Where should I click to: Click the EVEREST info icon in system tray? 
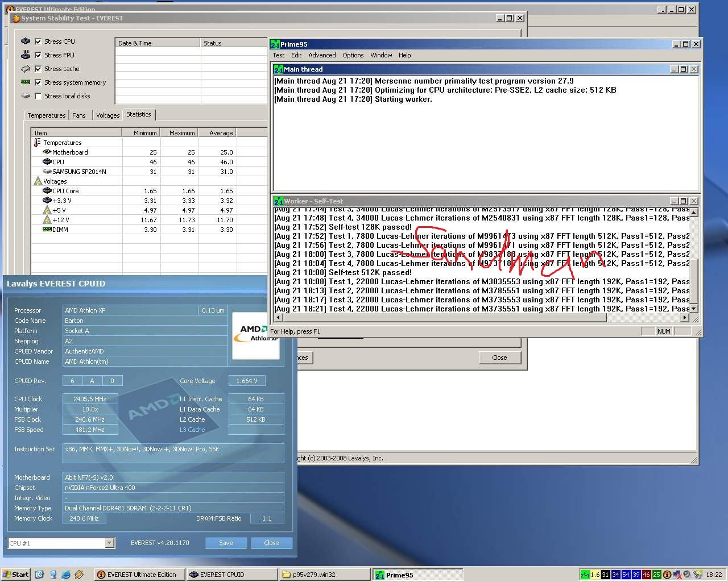[x=667, y=575]
